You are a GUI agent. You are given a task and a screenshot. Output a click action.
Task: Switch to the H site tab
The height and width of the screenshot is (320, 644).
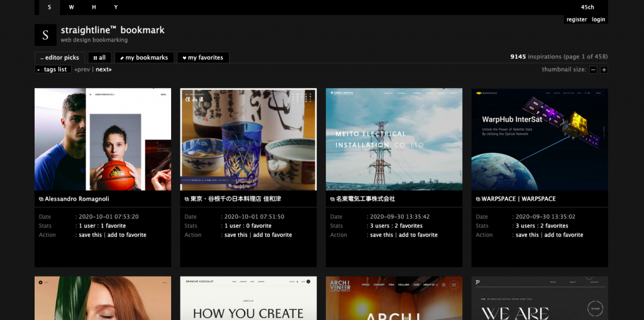click(94, 8)
